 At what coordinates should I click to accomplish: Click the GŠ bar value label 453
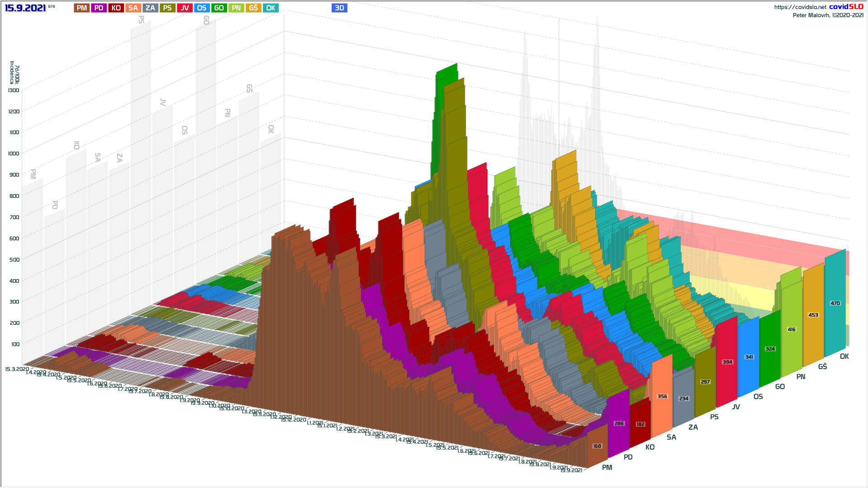tap(813, 315)
